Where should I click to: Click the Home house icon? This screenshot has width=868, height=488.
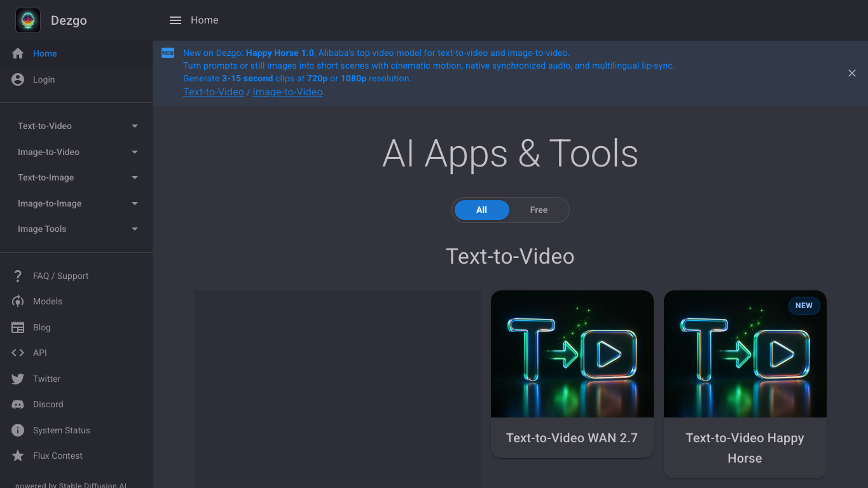point(18,53)
